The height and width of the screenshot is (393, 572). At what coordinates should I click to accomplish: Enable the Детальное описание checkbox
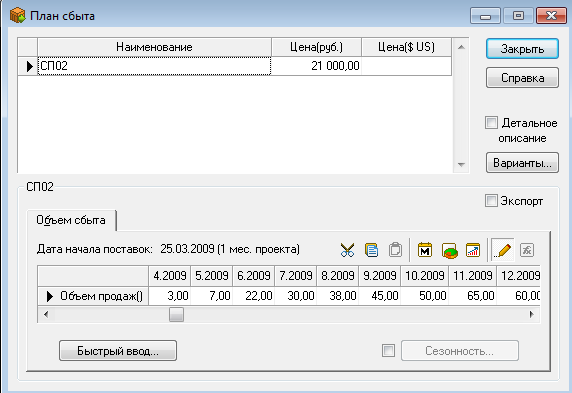[x=491, y=123]
